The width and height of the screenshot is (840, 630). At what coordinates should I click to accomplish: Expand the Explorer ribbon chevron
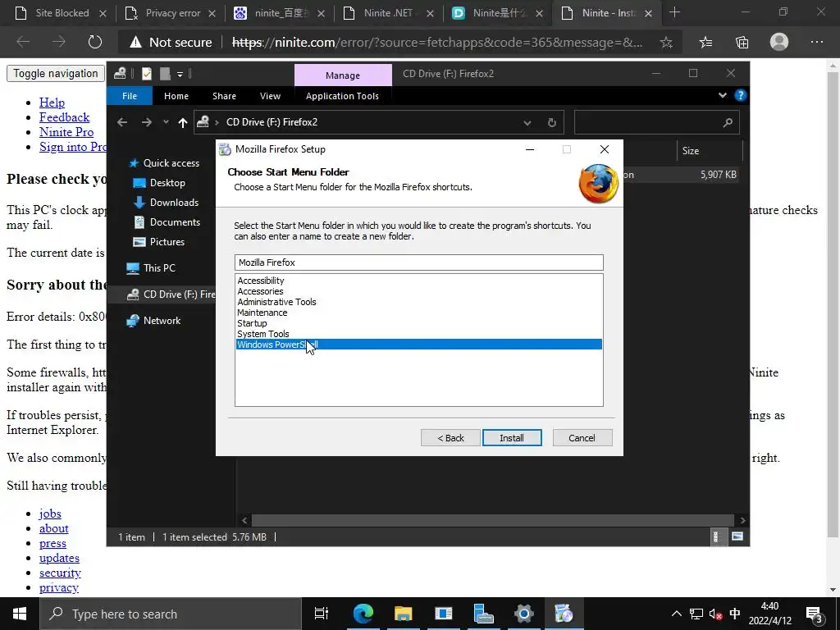(x=723, y=95)
